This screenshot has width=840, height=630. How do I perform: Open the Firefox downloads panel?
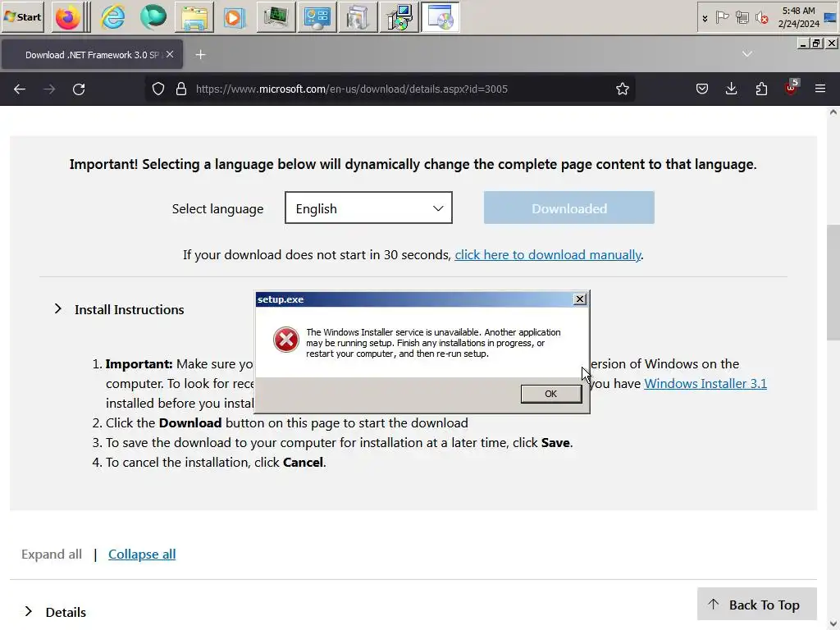[x=731, y=89]
